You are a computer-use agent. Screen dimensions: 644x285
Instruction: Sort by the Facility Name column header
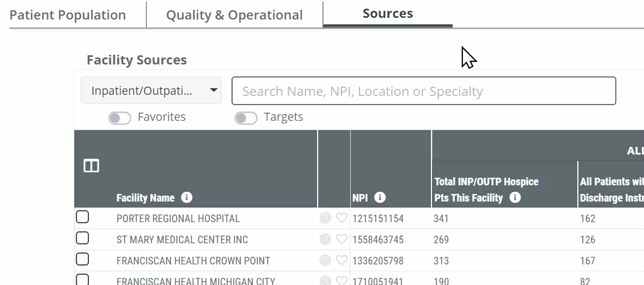145,198
